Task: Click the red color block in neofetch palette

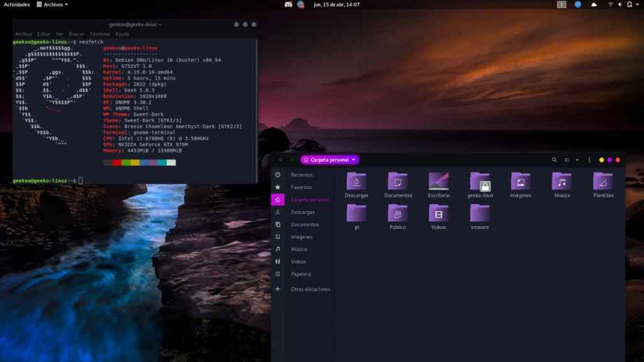Action: pyautogui.click(x=116, y=163)
